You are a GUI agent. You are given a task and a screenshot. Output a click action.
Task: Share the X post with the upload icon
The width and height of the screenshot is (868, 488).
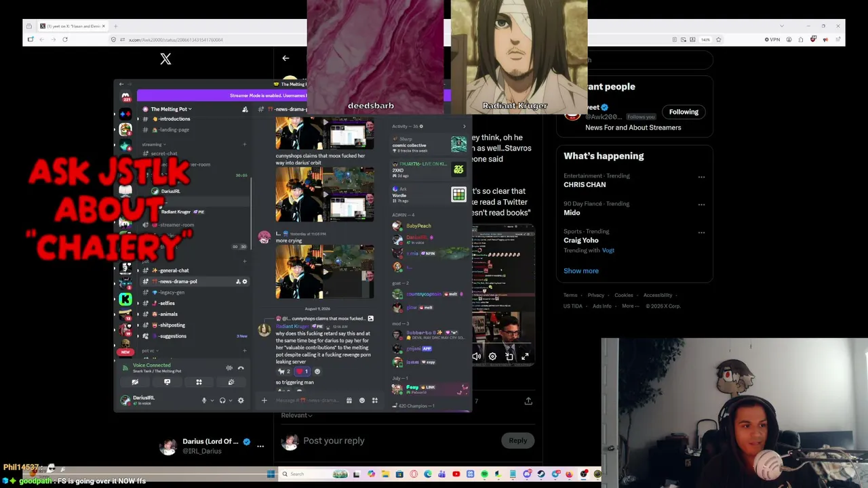click(528, 401)
